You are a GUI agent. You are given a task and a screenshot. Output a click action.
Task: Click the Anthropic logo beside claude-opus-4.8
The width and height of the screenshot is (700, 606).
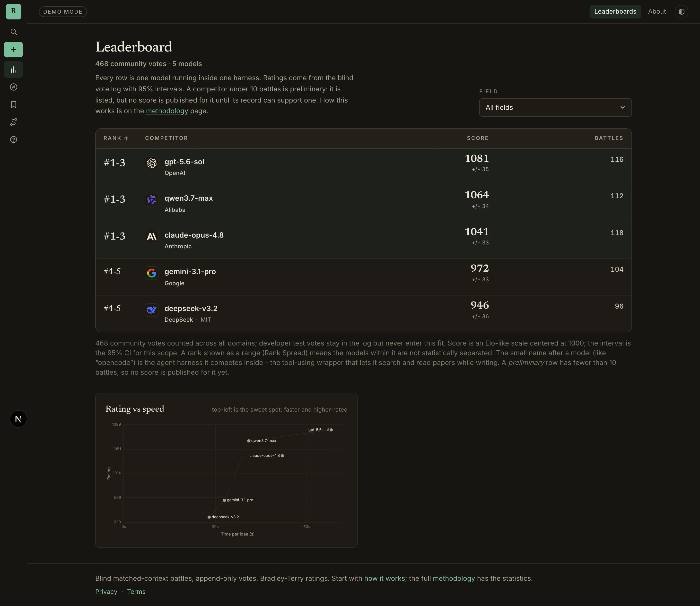(152, 237)
